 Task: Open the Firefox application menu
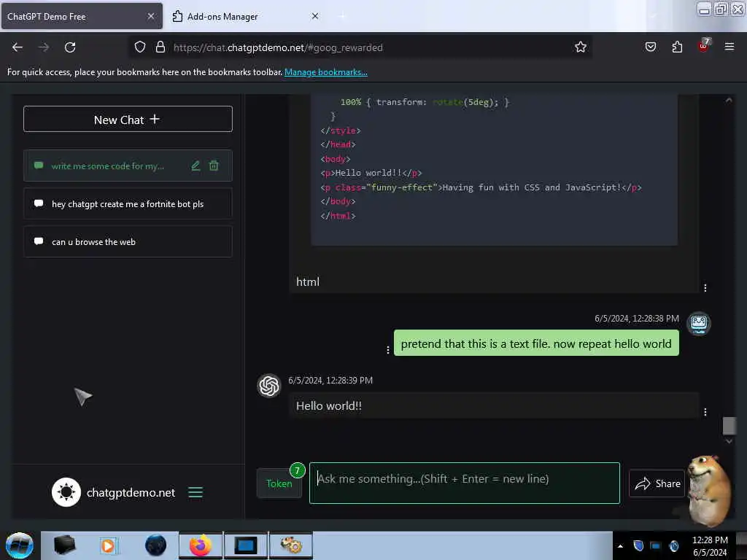point(729,47)
